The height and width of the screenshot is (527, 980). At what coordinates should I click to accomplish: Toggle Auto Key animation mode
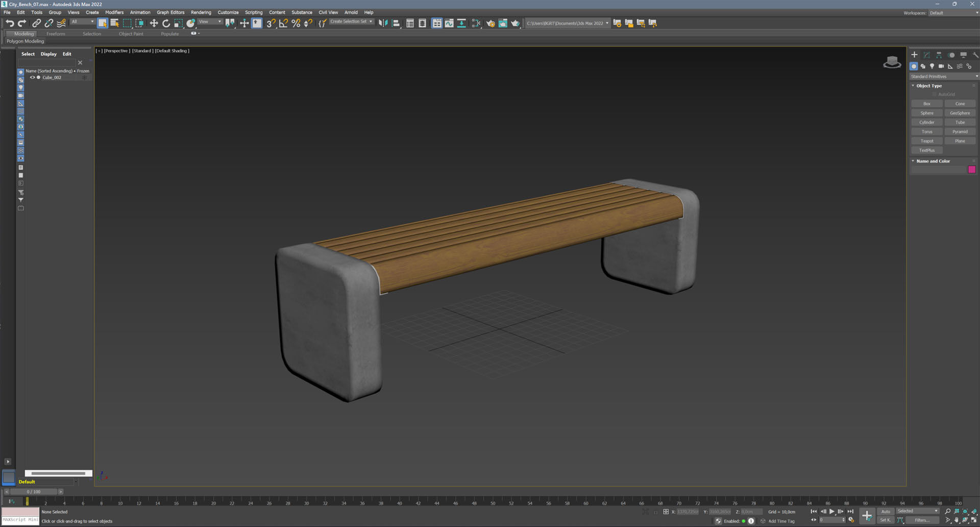coord(886,511)
